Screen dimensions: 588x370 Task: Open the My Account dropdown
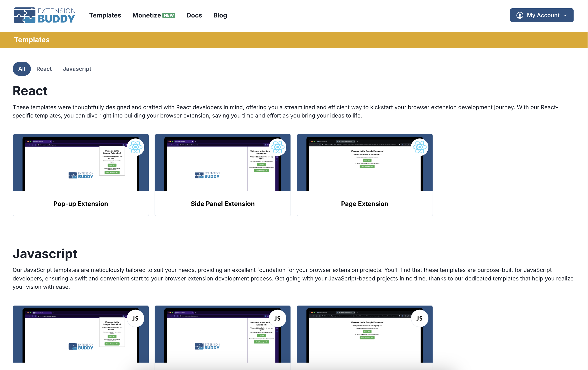[541, 15]
